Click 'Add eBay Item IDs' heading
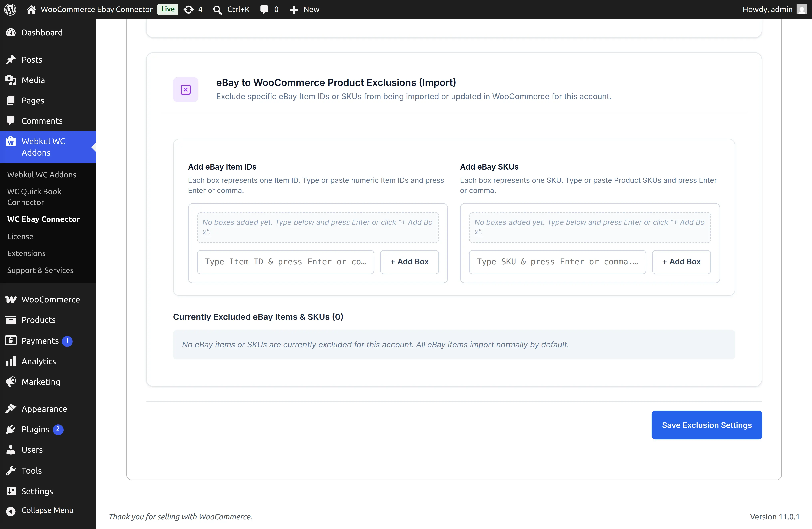This screenshot has width=812, height=529. (222, 167)
